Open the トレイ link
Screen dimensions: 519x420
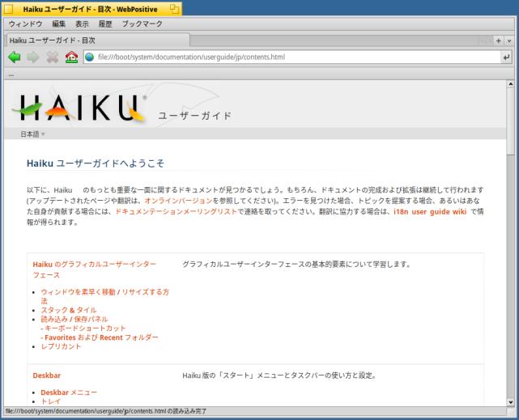point(51,401)
